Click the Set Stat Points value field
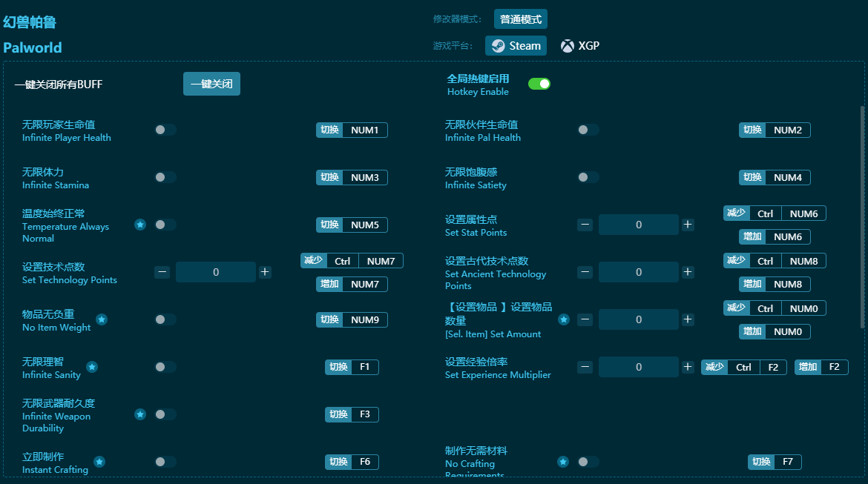This screenshot has width=868, height=484. (x=638, y=225)
